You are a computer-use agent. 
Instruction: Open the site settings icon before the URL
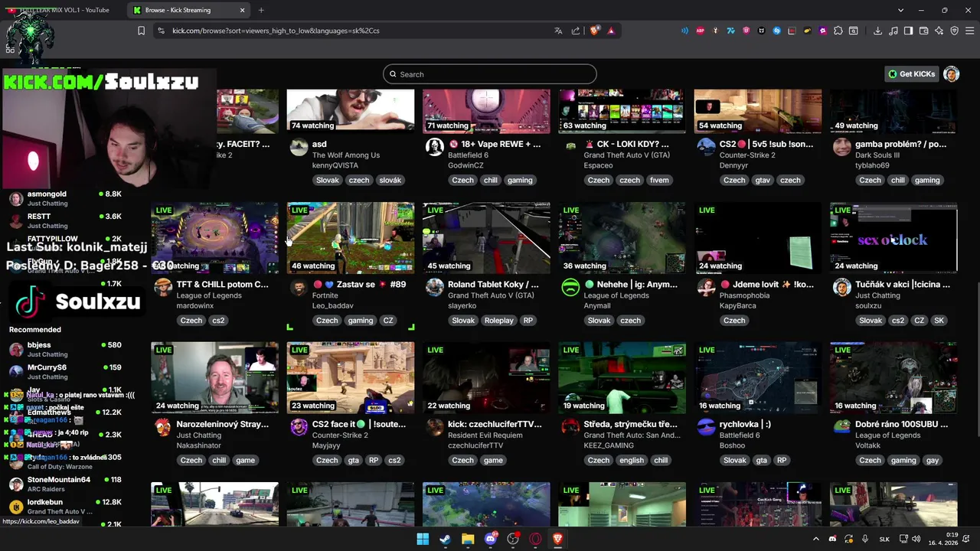(x=161, y=31)
